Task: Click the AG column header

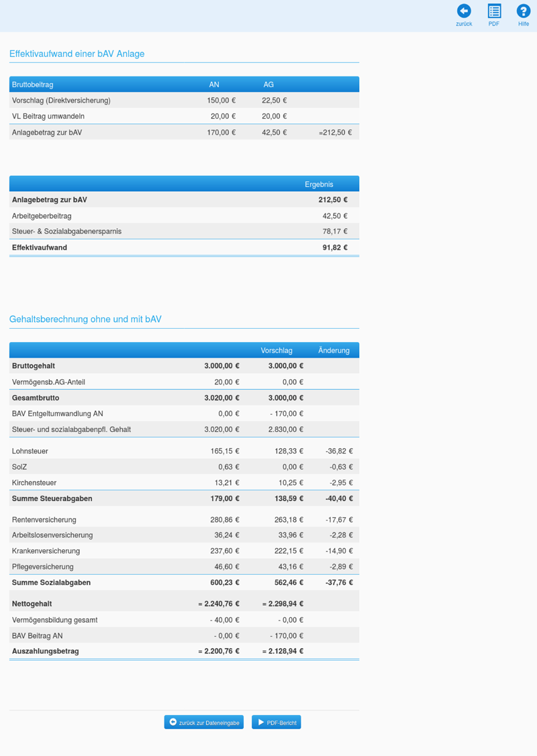Action: tap(268, 85)
